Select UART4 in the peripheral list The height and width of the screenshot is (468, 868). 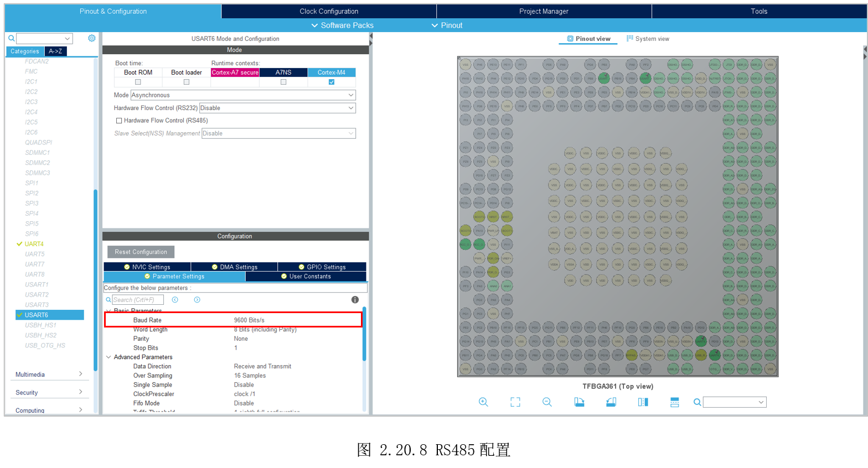[34, 244]
